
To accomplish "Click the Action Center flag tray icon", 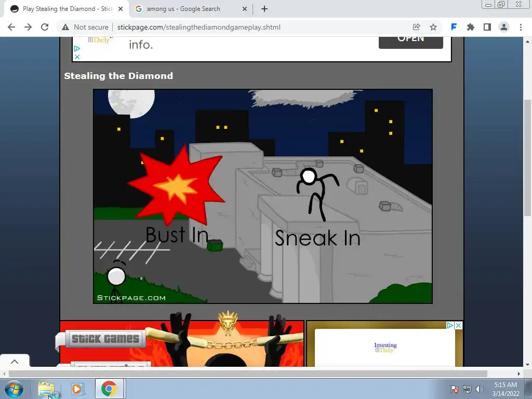I will click(x=454, y=389).
